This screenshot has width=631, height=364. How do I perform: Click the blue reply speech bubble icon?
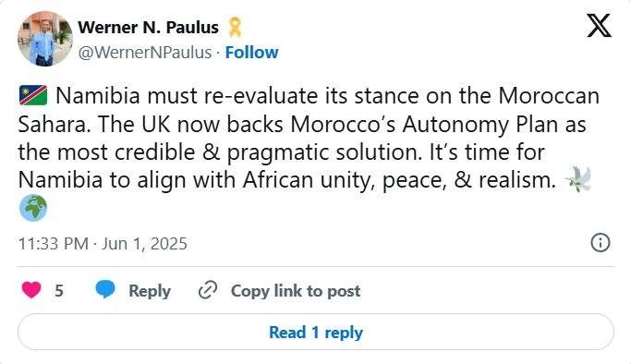(x=105, y=289)
